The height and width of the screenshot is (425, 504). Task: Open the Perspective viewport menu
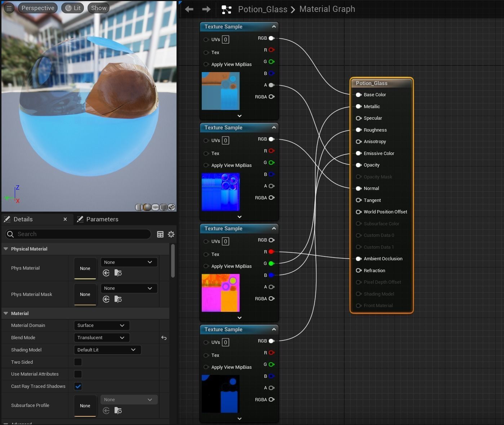point(38,8)
